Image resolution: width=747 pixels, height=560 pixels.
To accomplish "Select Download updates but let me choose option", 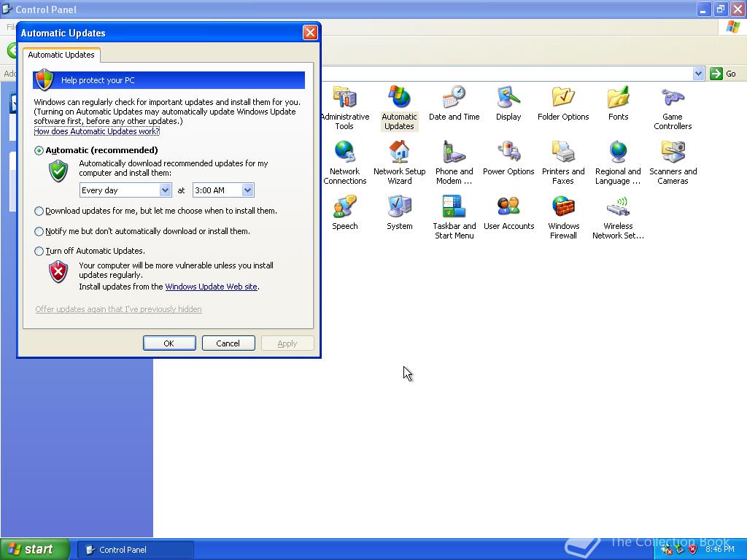I will click(39, 211).
